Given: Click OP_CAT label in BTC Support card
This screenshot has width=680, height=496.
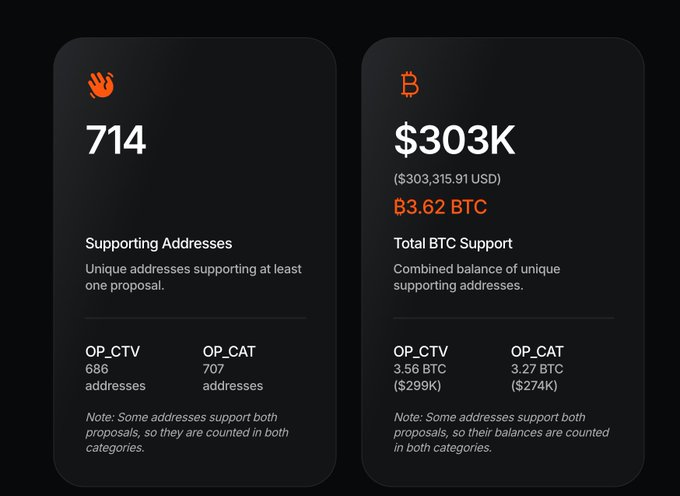Looking at the screenshot, I should click(537, 351).
